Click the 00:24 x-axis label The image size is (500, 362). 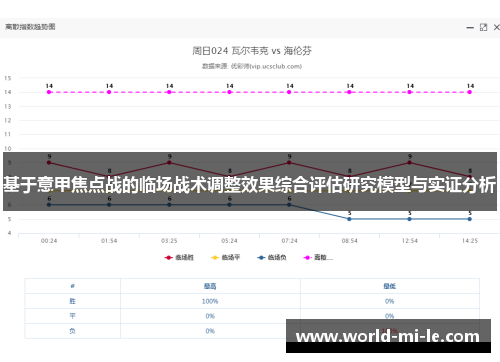[49, 241]
